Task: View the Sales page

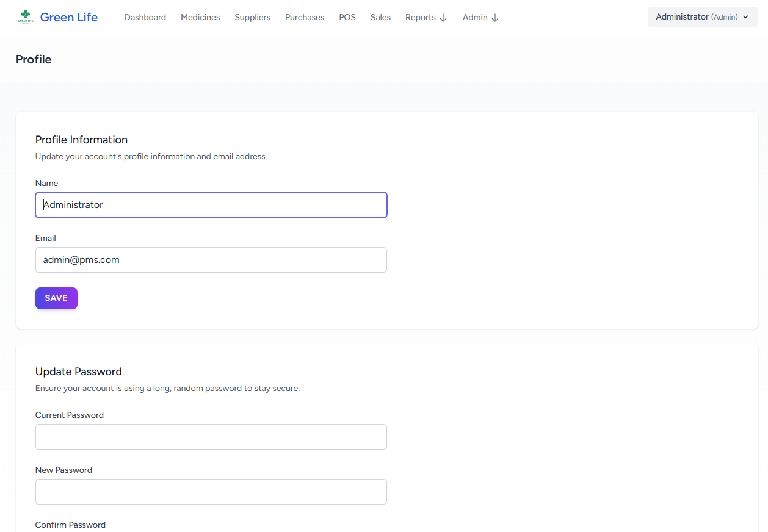Action: pos(380,17)
